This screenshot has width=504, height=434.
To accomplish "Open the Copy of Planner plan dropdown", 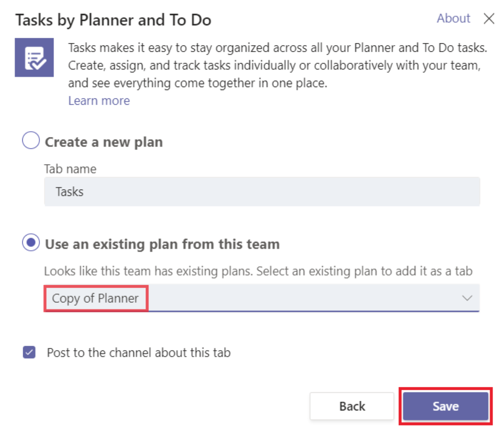I will coord(262,298).
